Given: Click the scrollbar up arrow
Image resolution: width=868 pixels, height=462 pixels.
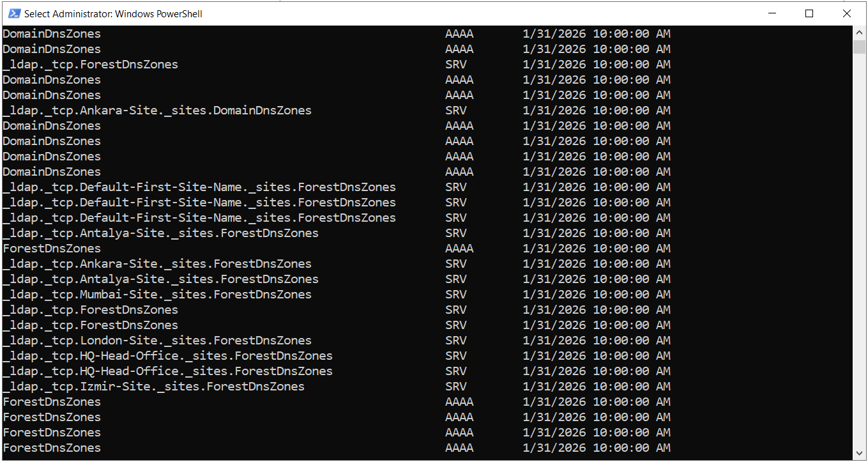Looking at the screenshot, I should [x=860, y=32].
